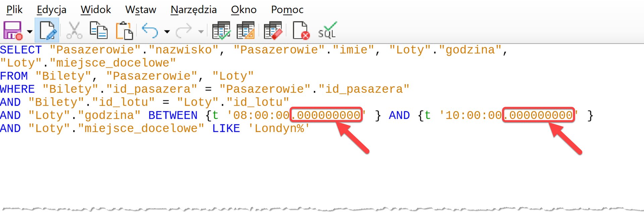Expand the Undo history dropdown

click(x=167, y=32)
